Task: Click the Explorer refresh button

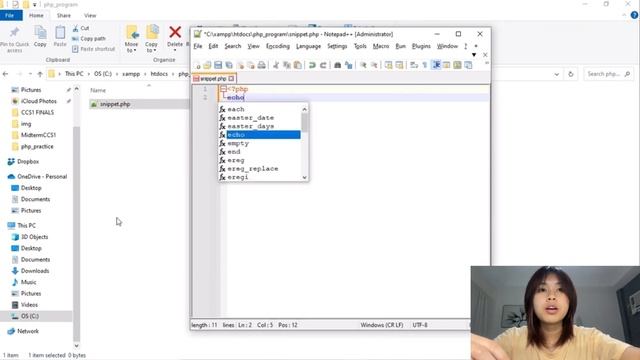Action: click(571, 74)
